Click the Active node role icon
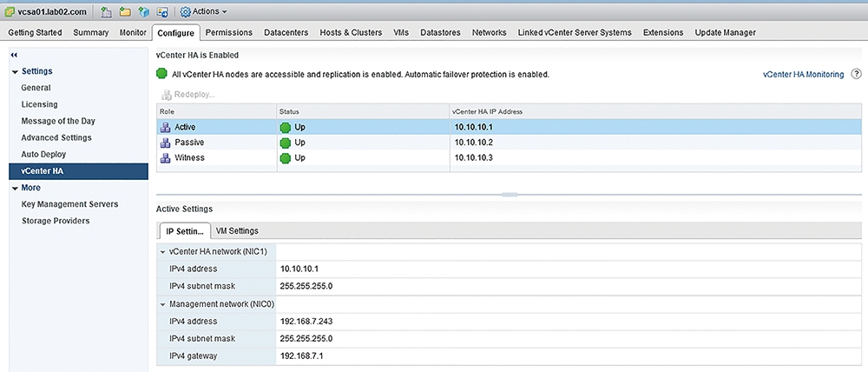868x372 pixels. (x=165, y=127)
